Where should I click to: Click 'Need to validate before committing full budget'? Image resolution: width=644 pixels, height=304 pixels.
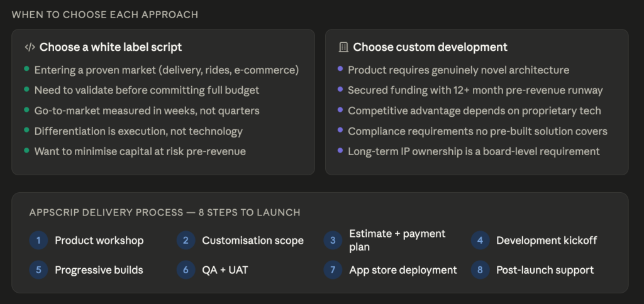[x=147, y=90]
